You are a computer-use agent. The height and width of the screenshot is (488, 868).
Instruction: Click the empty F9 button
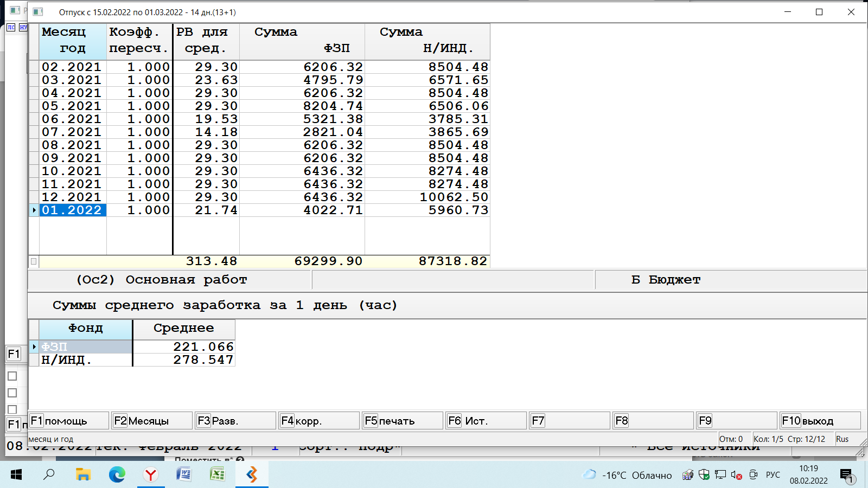(737, 421)
